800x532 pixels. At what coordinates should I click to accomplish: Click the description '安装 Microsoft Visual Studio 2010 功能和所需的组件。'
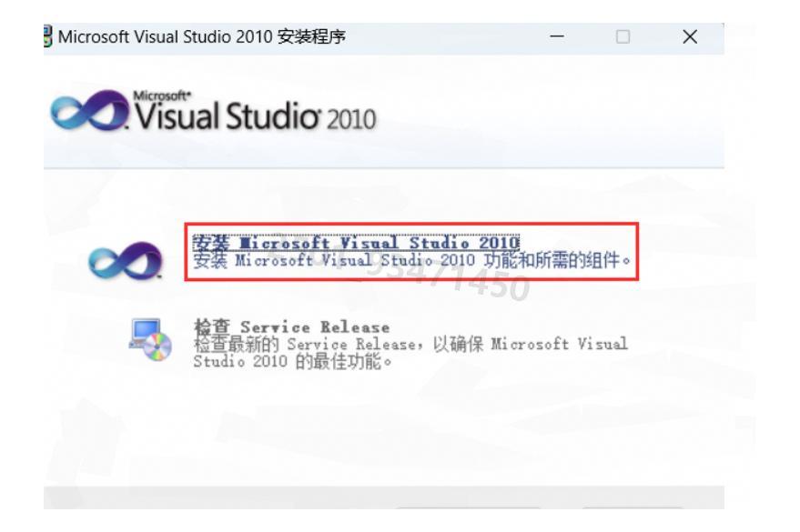(412, 260)
